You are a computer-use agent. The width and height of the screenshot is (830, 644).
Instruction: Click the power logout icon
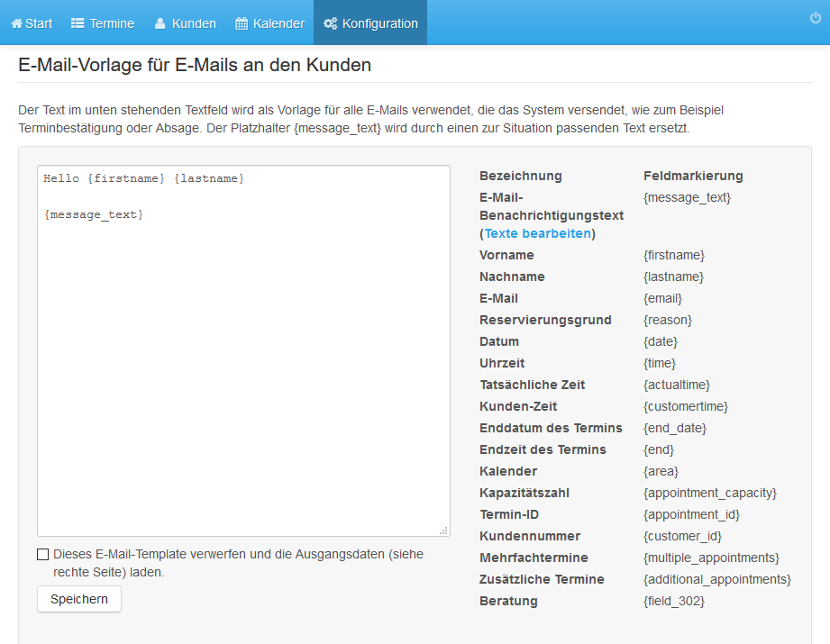click(x=816, y=18)
